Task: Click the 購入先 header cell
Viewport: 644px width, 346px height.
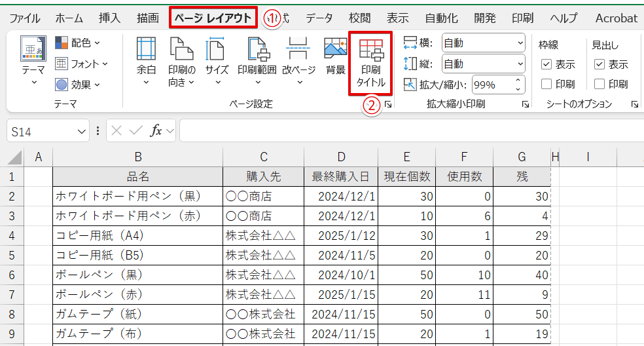Action: [x=263, y=176]
